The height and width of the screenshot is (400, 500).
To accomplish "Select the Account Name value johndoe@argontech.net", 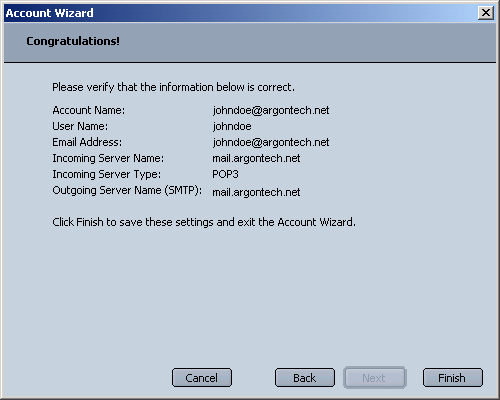I will (271, 110).
